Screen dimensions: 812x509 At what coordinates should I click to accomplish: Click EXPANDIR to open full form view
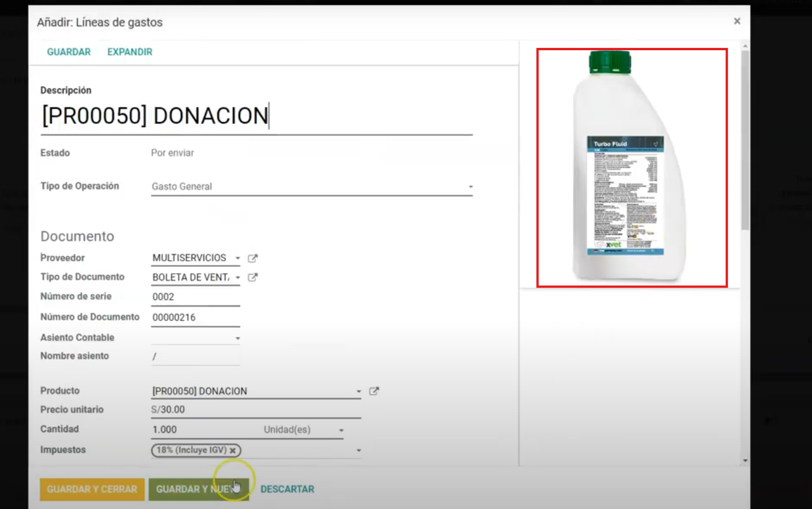pos(129,51)
